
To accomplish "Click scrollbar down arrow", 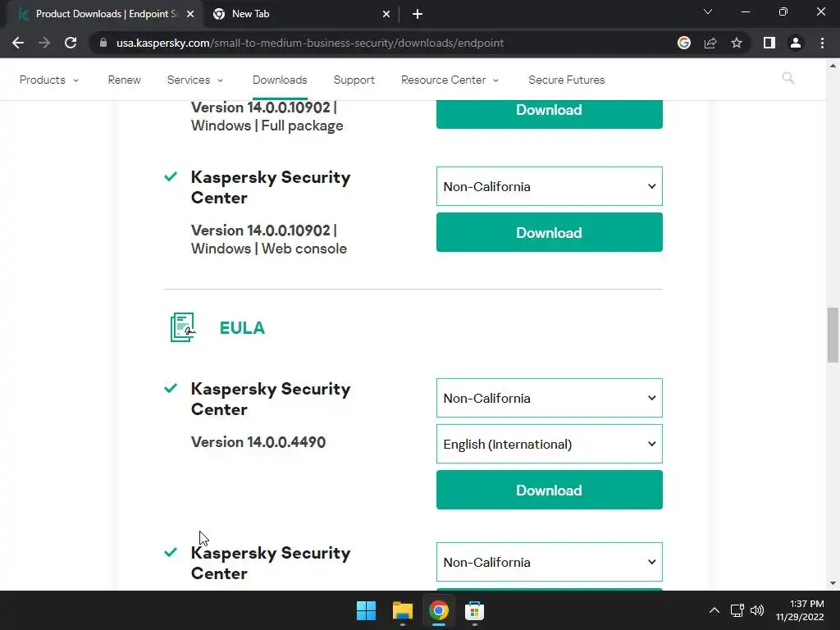I will pos(833,583).
